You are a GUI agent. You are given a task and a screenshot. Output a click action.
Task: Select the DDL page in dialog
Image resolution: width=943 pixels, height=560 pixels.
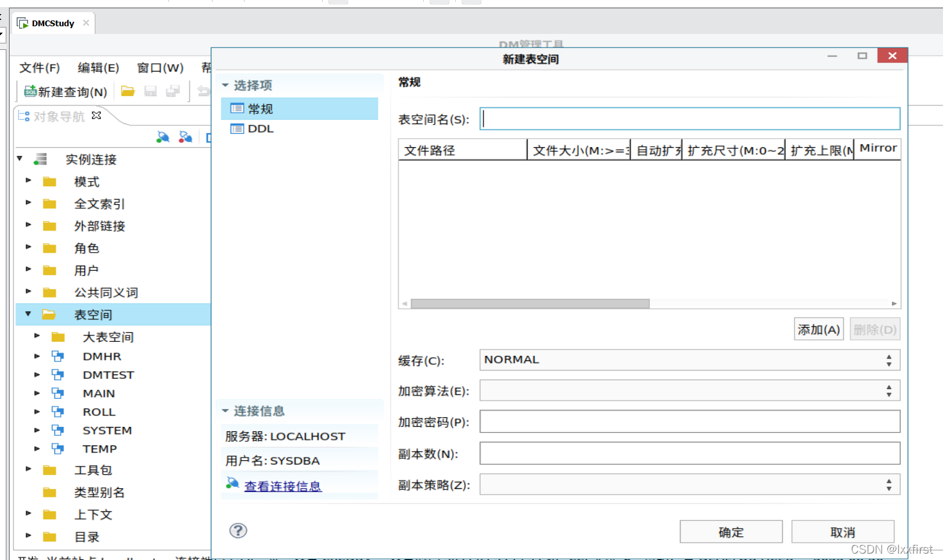300,129
